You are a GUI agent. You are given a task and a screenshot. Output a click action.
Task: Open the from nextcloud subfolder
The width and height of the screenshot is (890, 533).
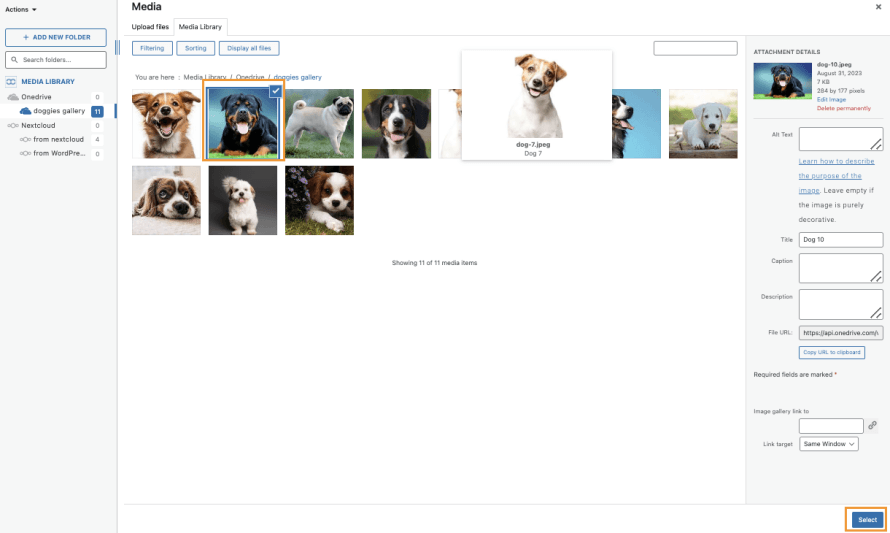[x=58, y=139]
